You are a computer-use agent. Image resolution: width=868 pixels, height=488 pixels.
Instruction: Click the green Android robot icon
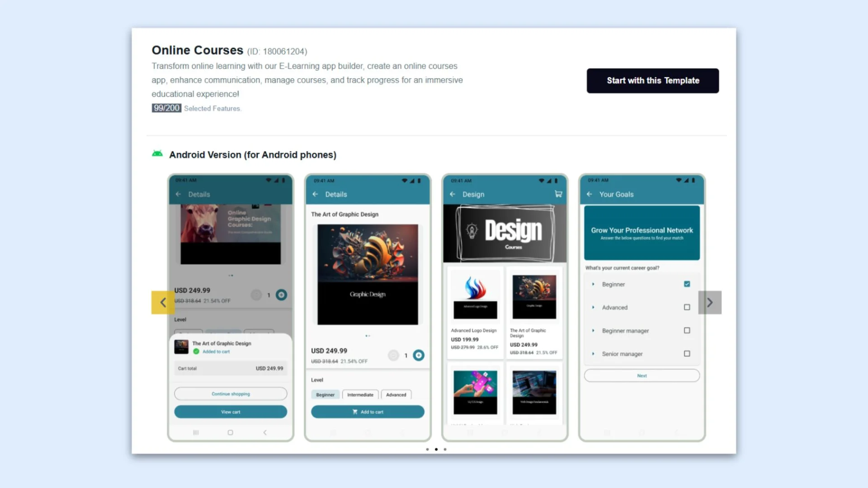[x=157, y=154]
